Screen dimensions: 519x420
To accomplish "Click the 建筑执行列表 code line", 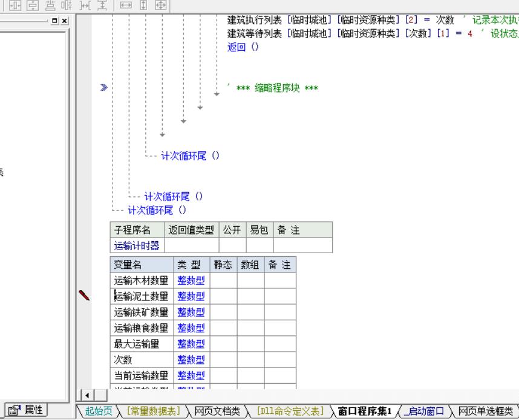I will pyautogui.click(x=373, y=20).
